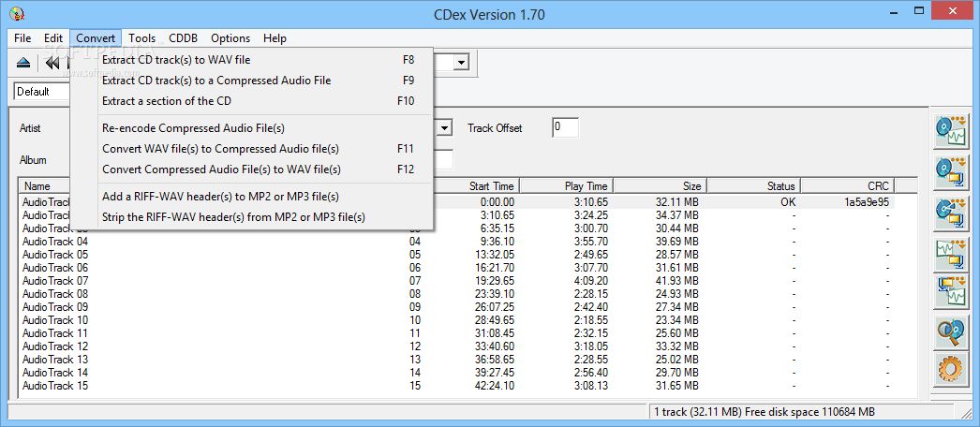Viewport: 980px width, 427px height.
Task: Click the CDex application icon in title bar
Action: point(18,14)
